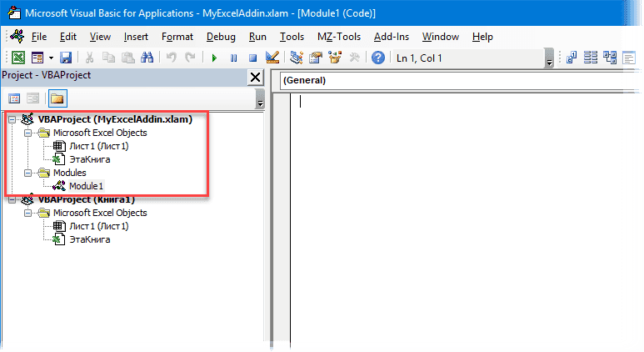This screenshot has width=644, height=352.
Task: Collapse the VBAProject (Книга1) node
Action: tap(12, 200)
